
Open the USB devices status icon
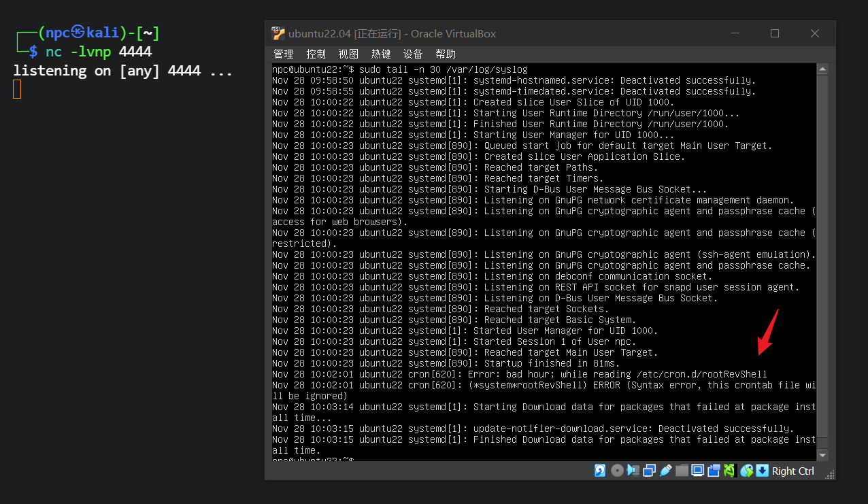[666, 471]
